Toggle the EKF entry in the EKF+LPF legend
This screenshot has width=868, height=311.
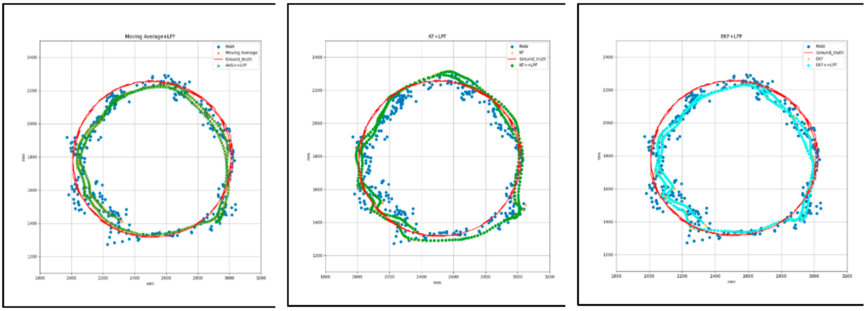tap(819, 59)
